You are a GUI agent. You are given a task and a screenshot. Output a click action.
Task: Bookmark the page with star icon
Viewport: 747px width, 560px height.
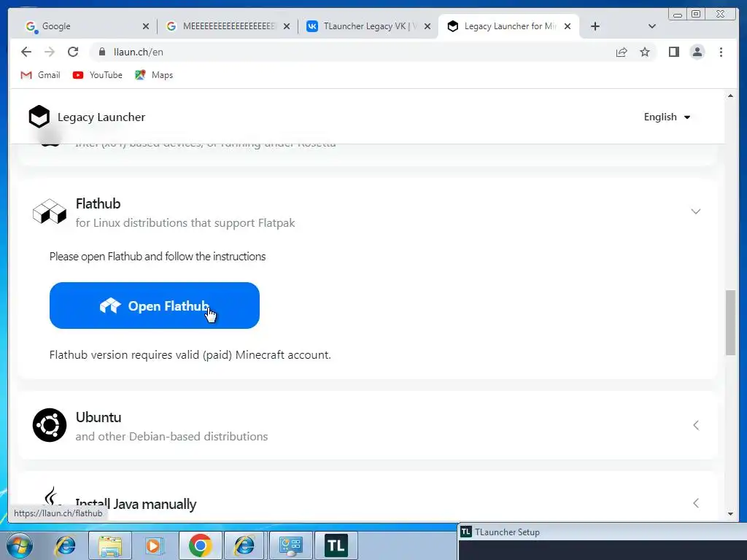pos(645,52)
